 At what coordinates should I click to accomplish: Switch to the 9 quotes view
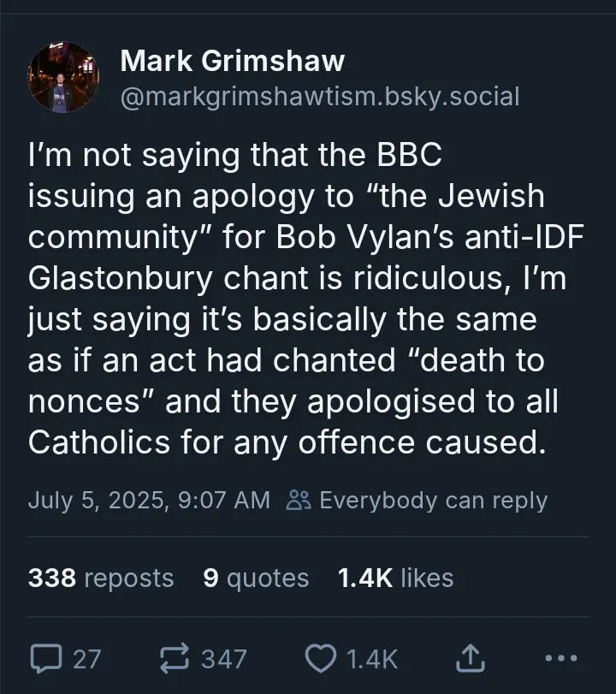pyautogui.click(x=256, y=578)
